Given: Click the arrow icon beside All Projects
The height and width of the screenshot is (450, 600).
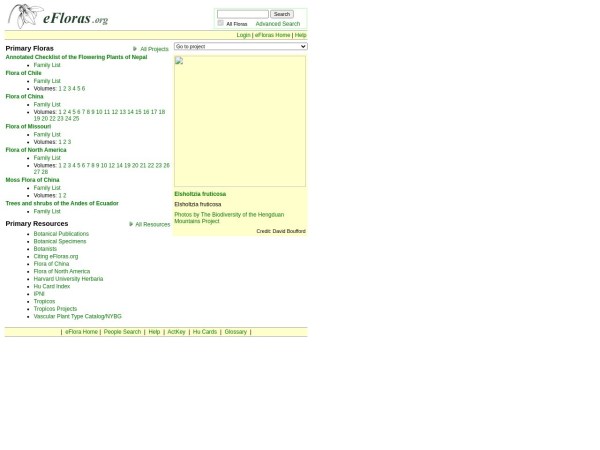Looking at the screenshot, I should [135, 49].
